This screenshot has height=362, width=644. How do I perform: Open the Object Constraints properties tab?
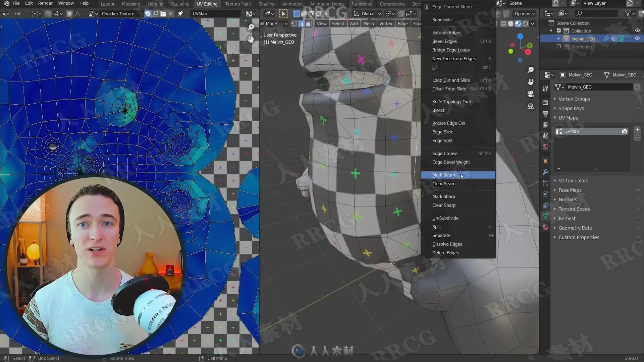coord(545,205)
